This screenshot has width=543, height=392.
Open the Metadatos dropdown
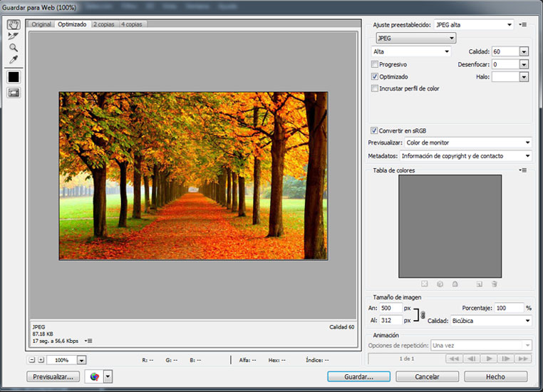(x=465, y=156)
